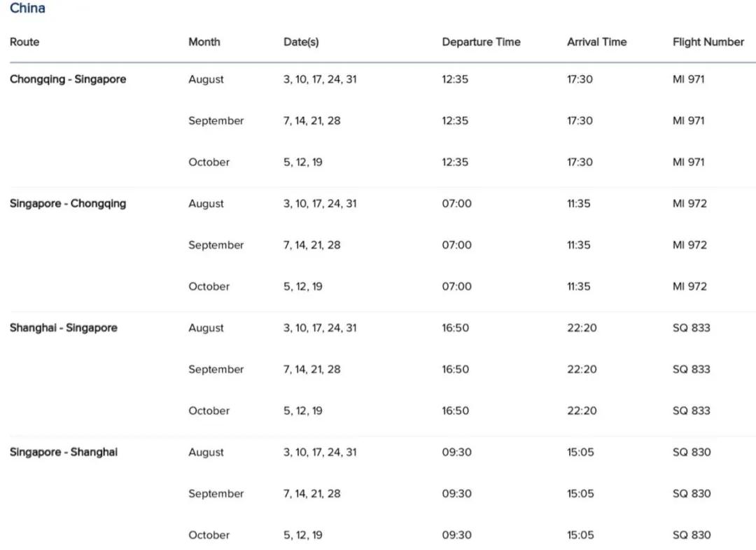Click SQ 833 in the Shanghai - Singapore September row
The image size is (756, 550).
click(x=691, y=370)
